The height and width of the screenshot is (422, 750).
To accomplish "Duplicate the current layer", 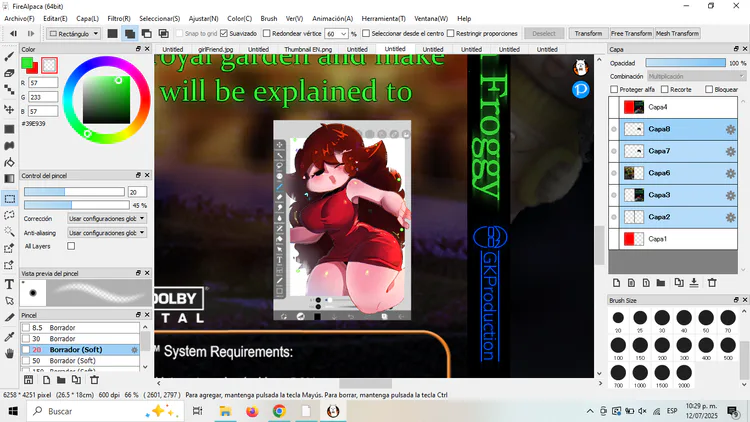I will (679, 283).
